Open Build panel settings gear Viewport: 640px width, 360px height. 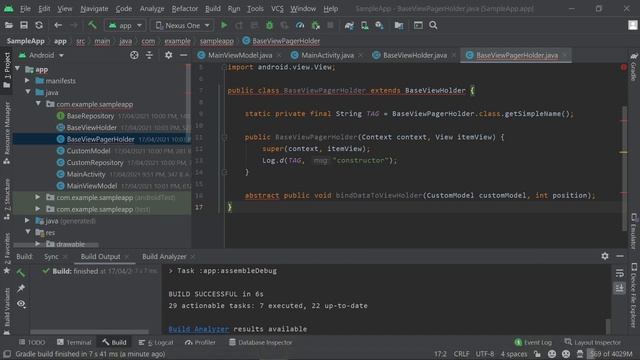(x=605, y=256)
